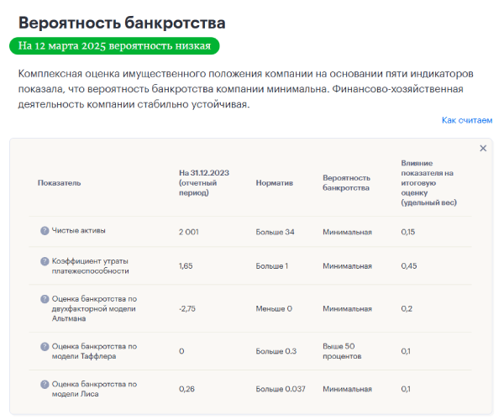Click help icon beside Чистые активы
This screenshot has height=420, width=504.
point(45,230)
